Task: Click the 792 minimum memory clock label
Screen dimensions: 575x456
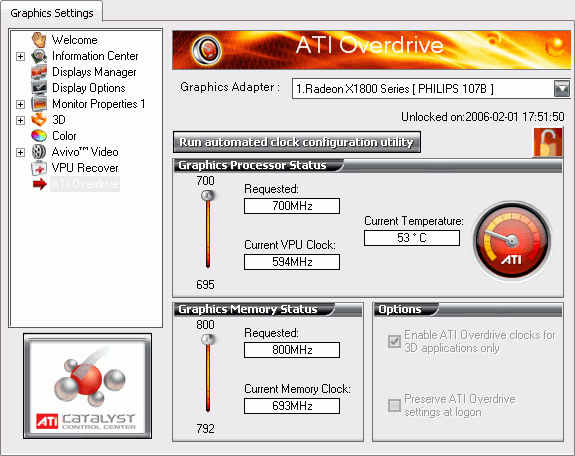Action: [205, 428]
